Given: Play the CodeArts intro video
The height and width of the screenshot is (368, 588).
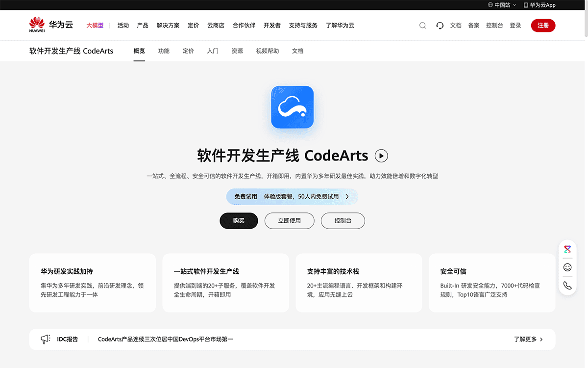Looking at the screenshot, I should [x=381, y=156].
